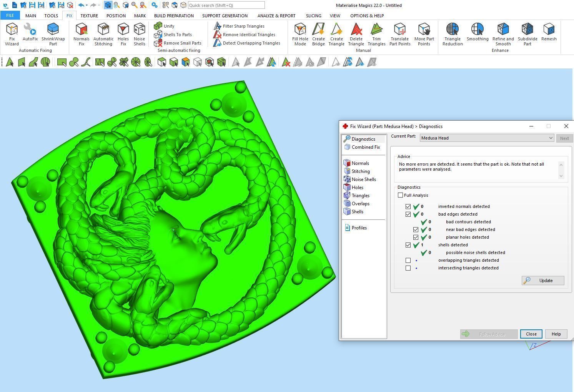
Task: Open the Fix Wizard tool in ribbon
Action: click(x=12, y=35)
